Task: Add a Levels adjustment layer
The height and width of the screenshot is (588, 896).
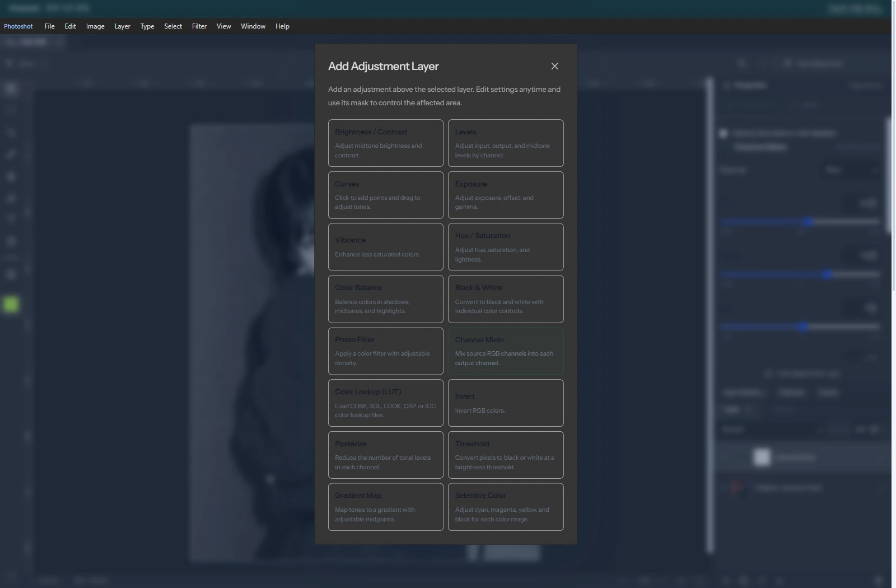Action: point(506,143)
